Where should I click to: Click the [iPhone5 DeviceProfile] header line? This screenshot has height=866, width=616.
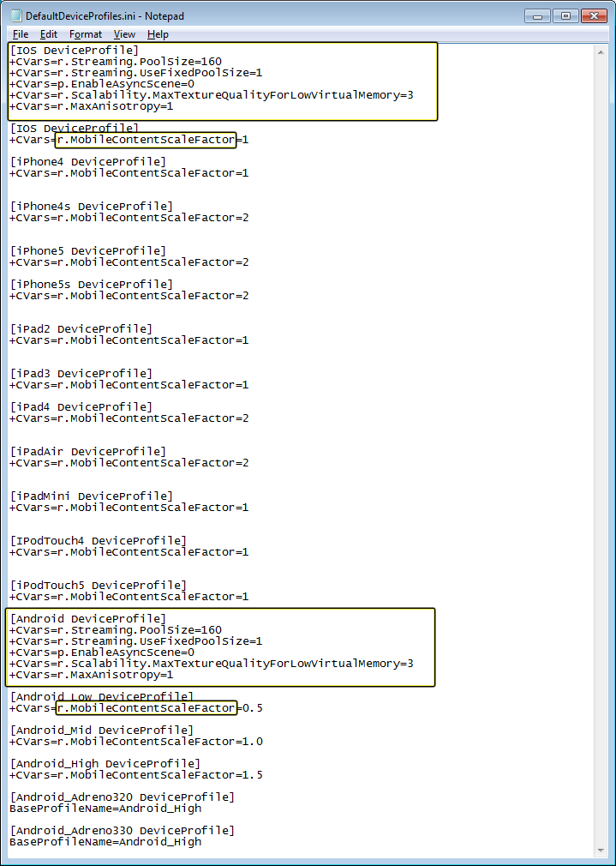(x=87, y=250)
